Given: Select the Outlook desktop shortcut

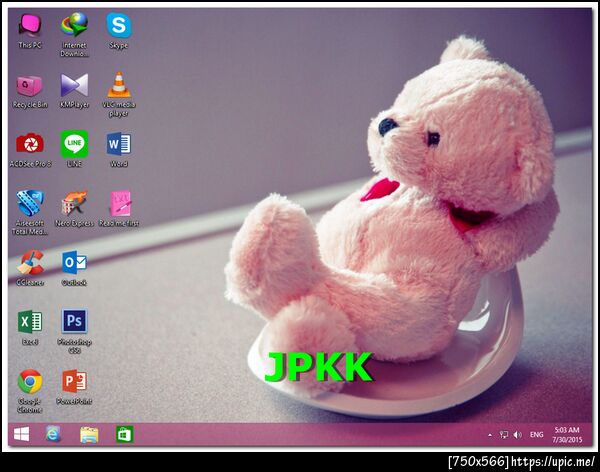Looking at the screenshot, I should (x=74, y=268).
